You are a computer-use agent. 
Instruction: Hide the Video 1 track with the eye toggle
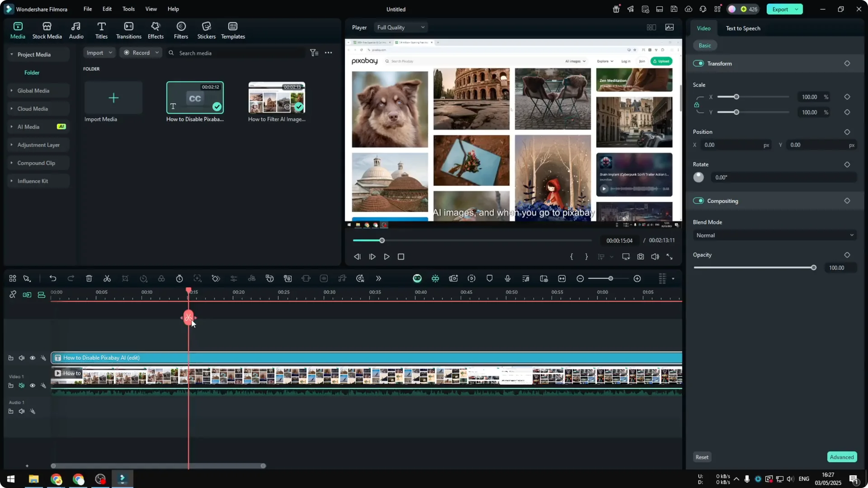tap(32, 385)
